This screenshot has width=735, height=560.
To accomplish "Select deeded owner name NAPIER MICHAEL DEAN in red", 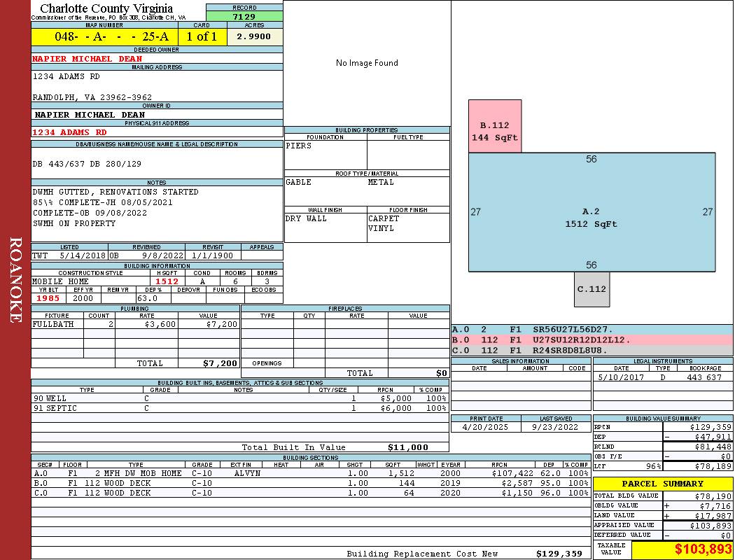I will tap(87, 59).
